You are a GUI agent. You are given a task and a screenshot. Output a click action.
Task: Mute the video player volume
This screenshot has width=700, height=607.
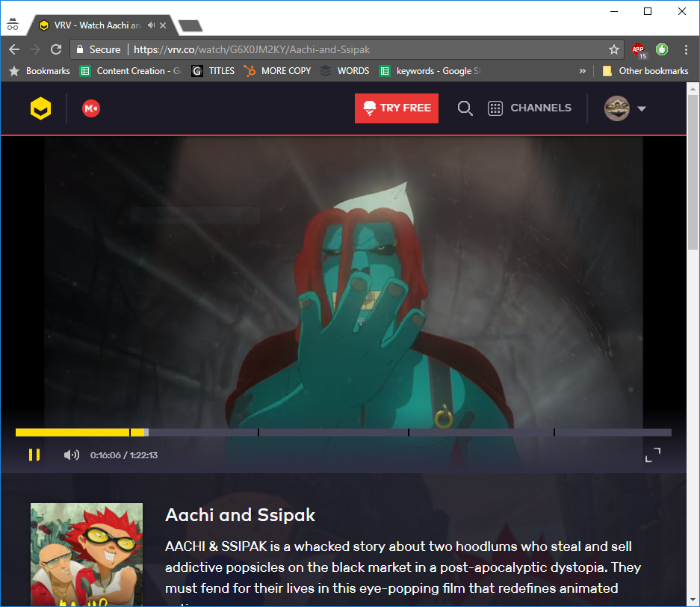pos(72,455)
